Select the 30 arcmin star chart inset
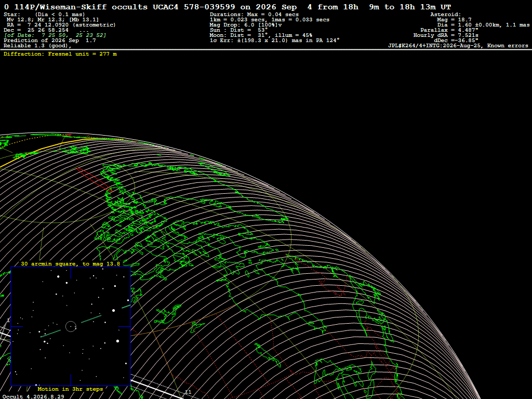 [x=71, y=326]
